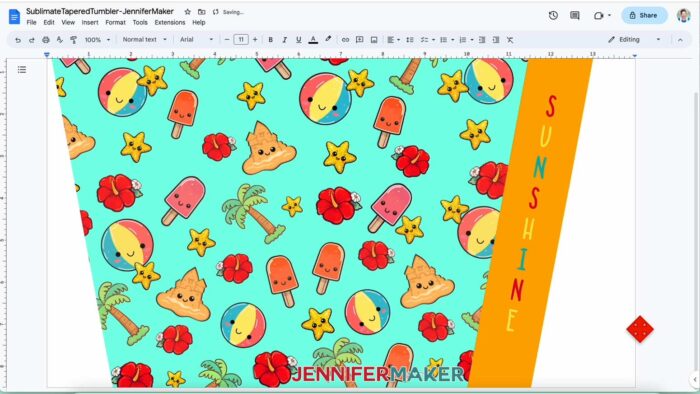
Task: Collapse the toolbar menus chevron
Action: click(x=680, y=40)
